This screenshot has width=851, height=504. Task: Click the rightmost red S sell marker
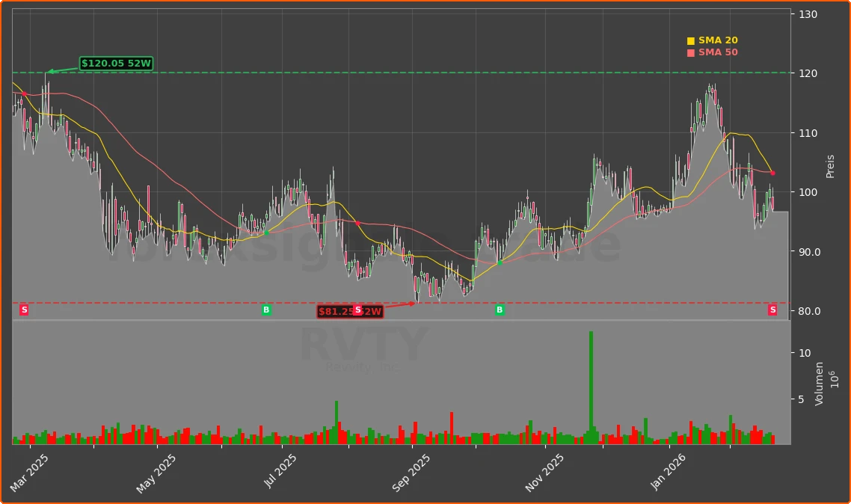tap(771, 309)
